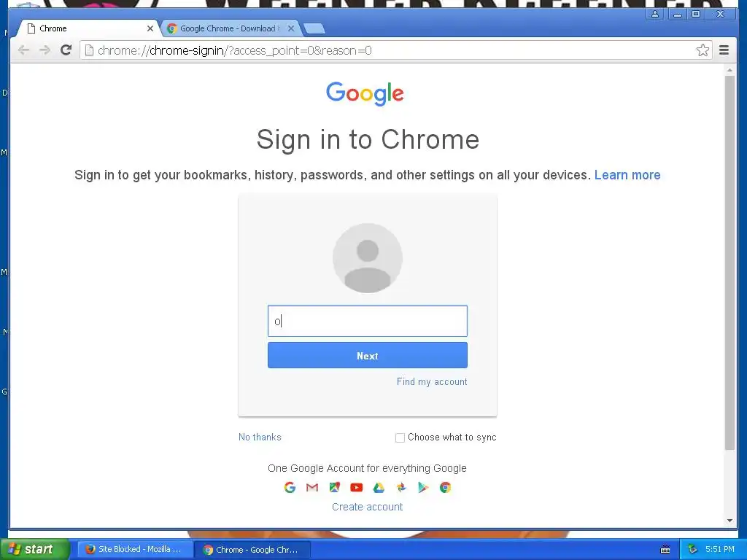
Task: Click the profile avatar placeholder
Action: 368,258
